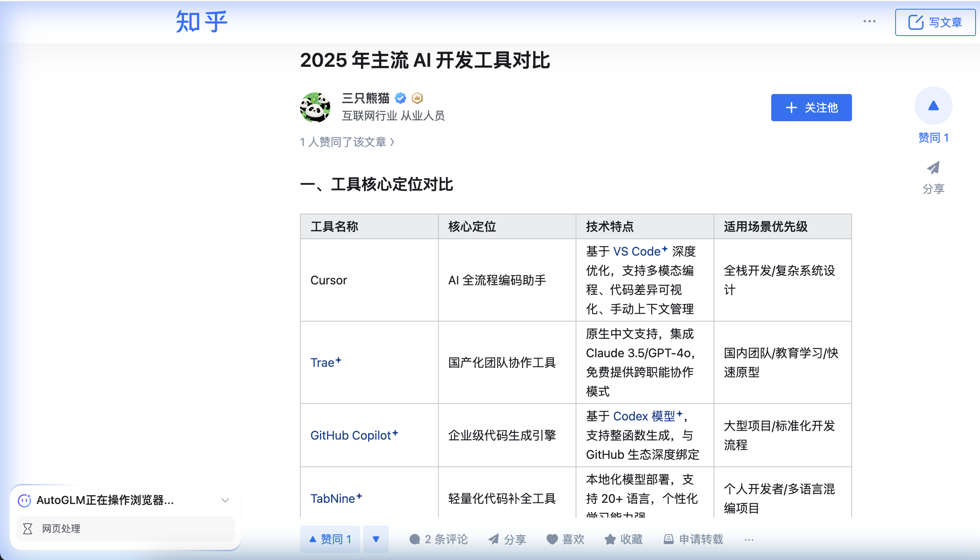Click the side 分享 paper-plane icon
This screenshot has height=560, width=980.
click(933, 168)
